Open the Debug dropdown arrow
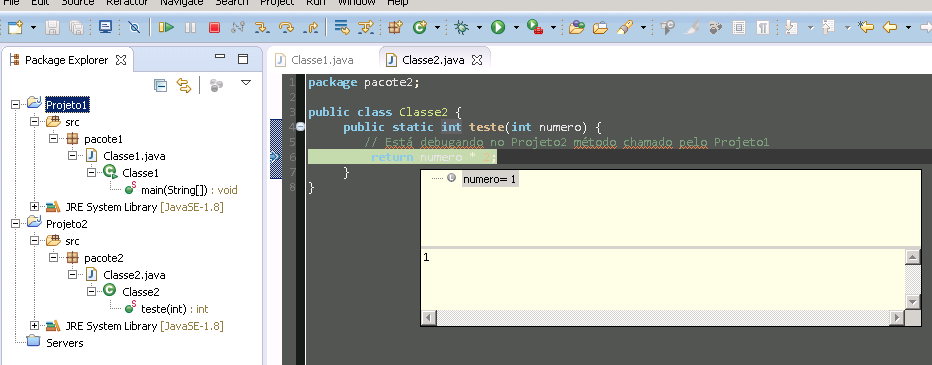 point(479,27)
